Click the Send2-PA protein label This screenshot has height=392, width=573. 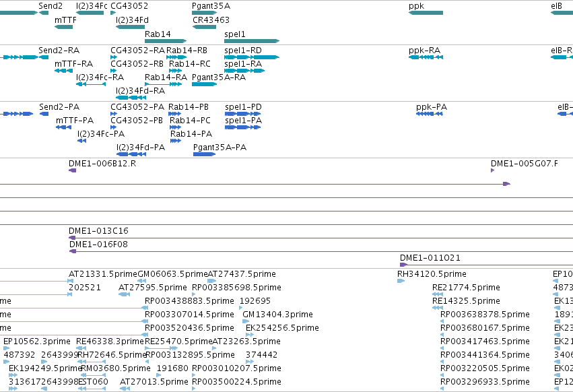click(x=59, y=107)
